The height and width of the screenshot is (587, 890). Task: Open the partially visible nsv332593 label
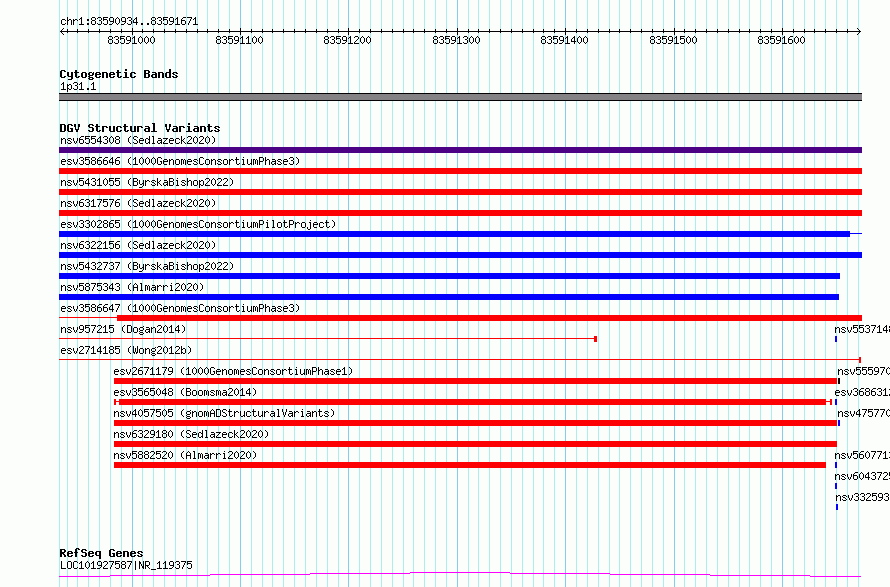[x=862, y=497]
